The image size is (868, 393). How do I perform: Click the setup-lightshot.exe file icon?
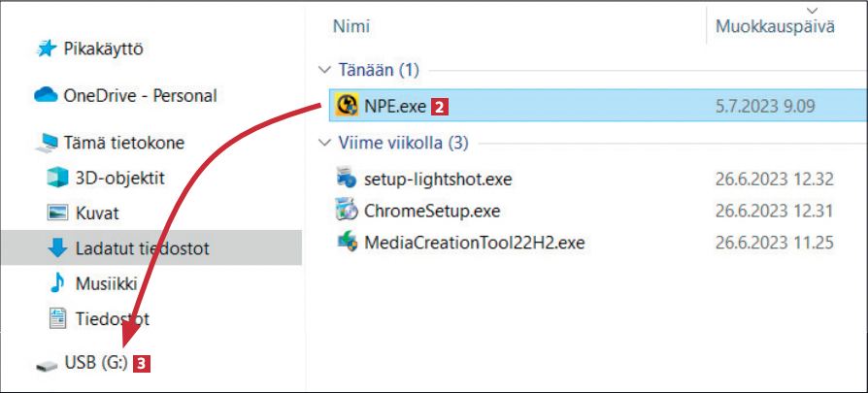pos(347,179)
